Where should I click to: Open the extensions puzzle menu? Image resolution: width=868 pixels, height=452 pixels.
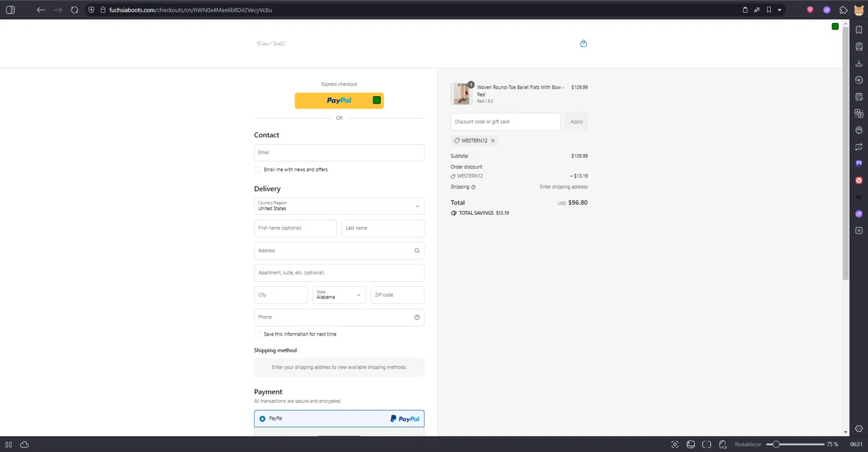pos(844,10)
